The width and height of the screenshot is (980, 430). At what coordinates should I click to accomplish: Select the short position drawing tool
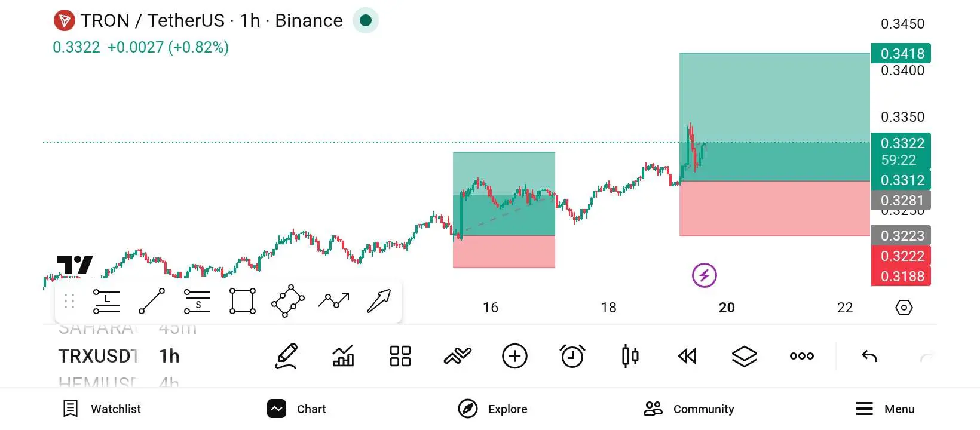pos(197,301)
